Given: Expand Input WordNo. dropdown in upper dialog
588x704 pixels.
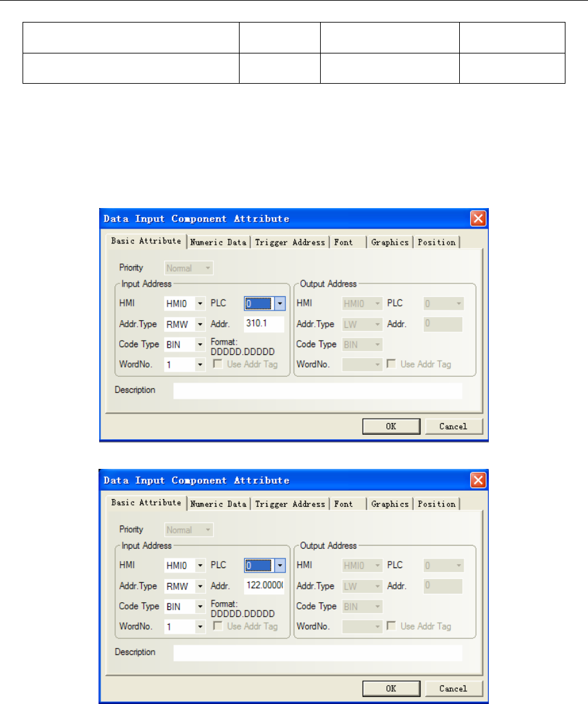Looking at the screenshot, I should (200, 365).
